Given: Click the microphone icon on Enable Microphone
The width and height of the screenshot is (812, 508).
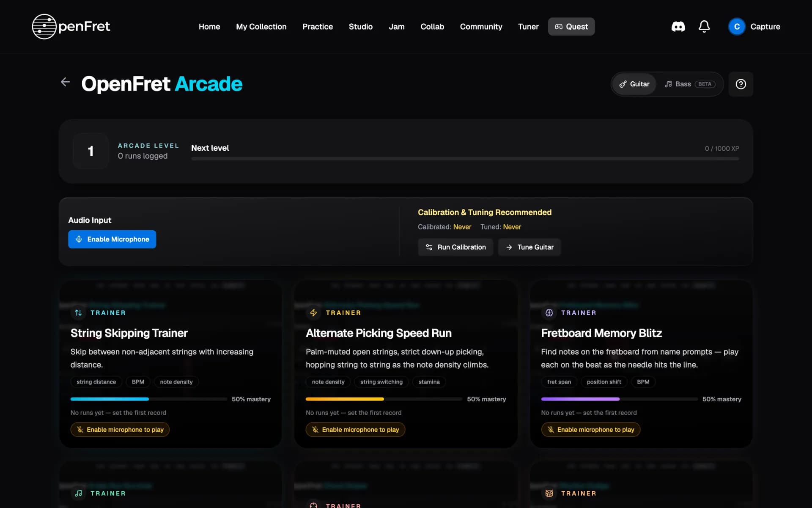Looking at the screenshot, I should point(79,240).
